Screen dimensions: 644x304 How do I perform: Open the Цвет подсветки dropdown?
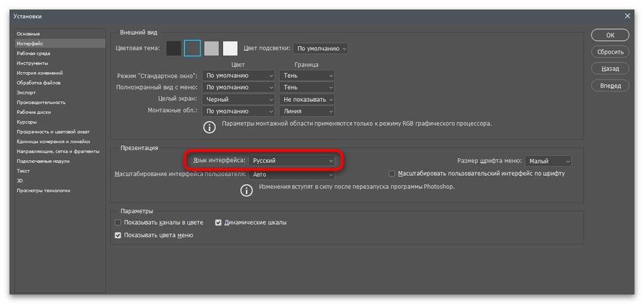pyautogui.click(x=321, y=48)
